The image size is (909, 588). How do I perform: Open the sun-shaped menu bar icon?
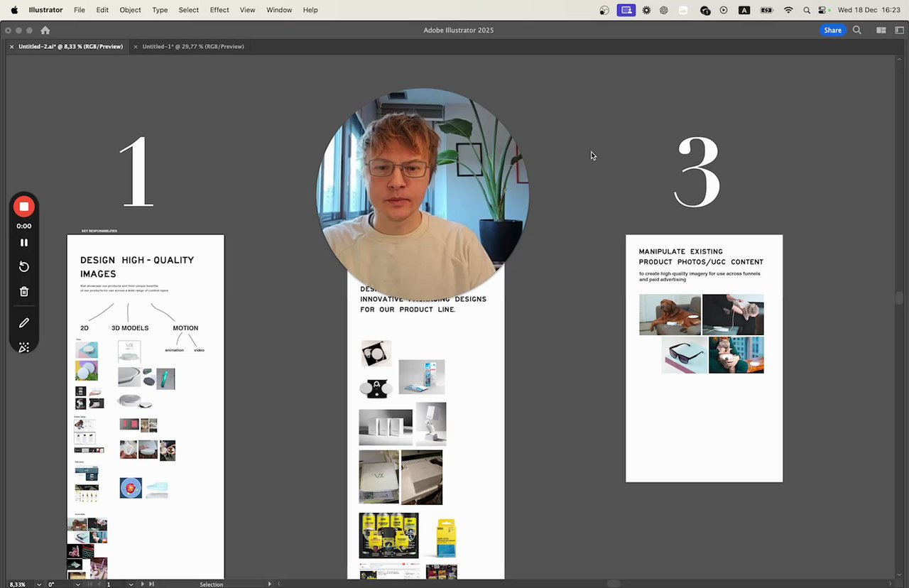(x=646, y=10)
